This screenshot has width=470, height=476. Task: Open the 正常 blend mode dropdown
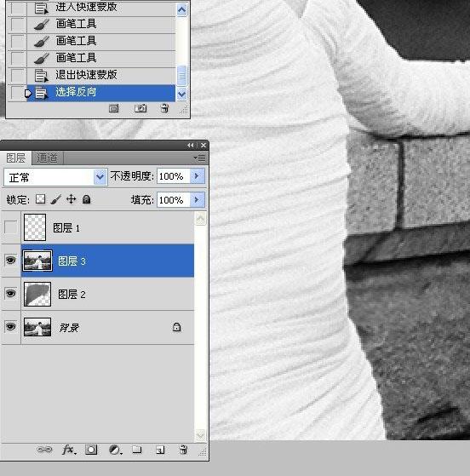coord(55,177)
